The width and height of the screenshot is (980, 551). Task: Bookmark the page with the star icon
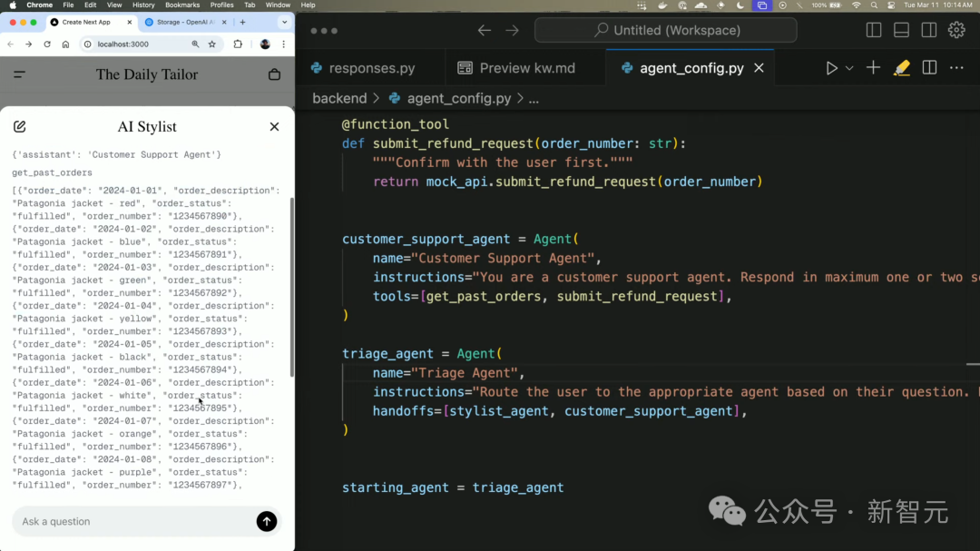[212, 43]
